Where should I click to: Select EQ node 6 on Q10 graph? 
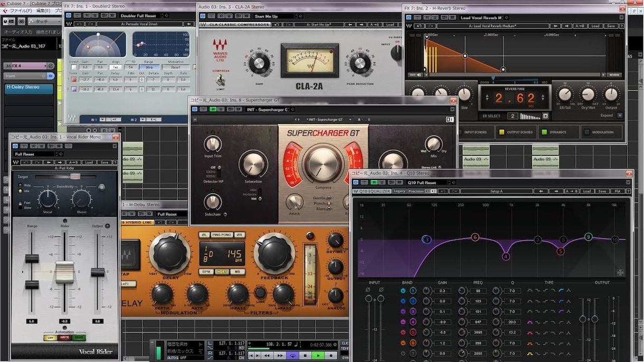point(475,237)
